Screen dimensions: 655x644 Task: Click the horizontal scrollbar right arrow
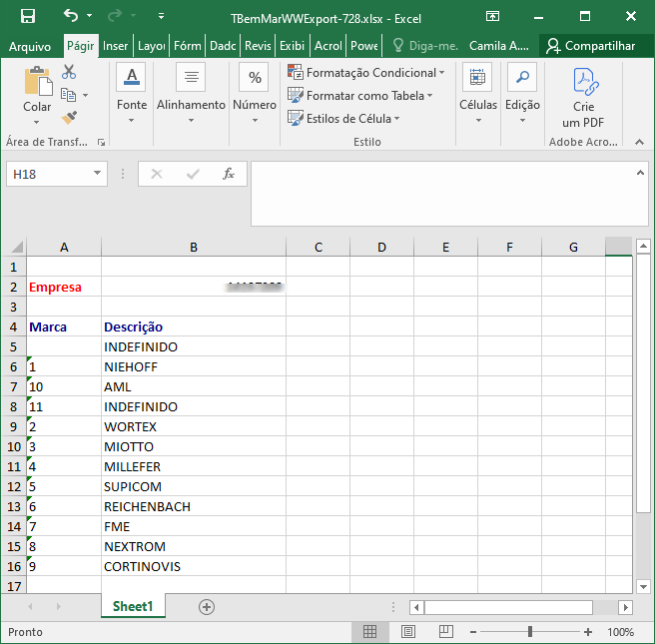point(625,607)
